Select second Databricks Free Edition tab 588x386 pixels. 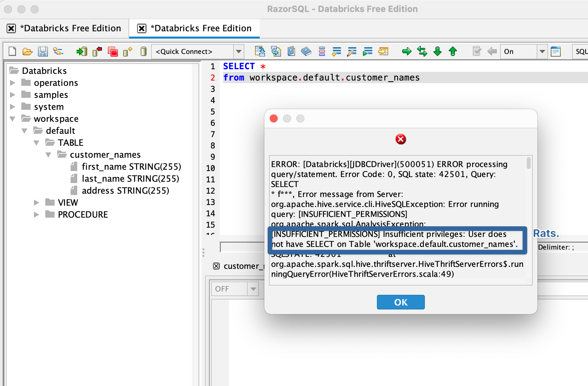click(201, 28)
